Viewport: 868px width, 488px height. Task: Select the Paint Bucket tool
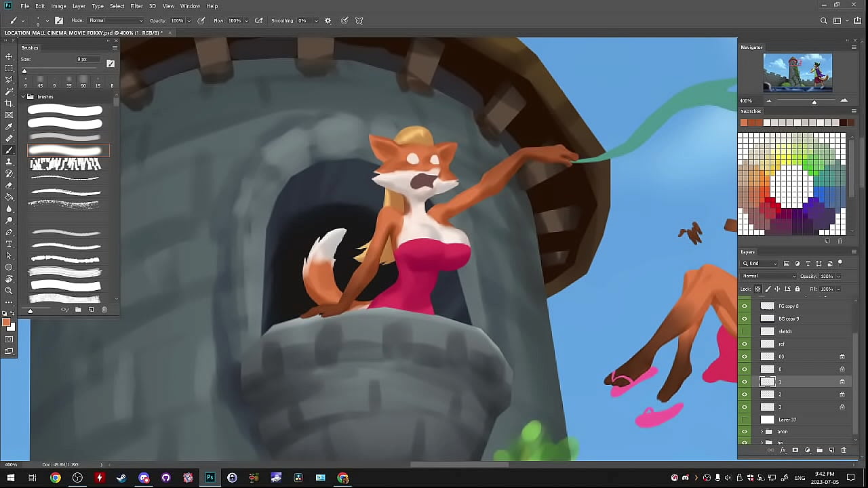click(x=9, y=197)
